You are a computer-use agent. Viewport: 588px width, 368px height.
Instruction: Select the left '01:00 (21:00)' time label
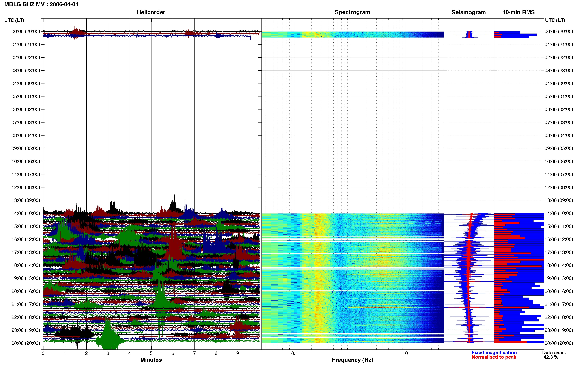click(x=26, y=45)
